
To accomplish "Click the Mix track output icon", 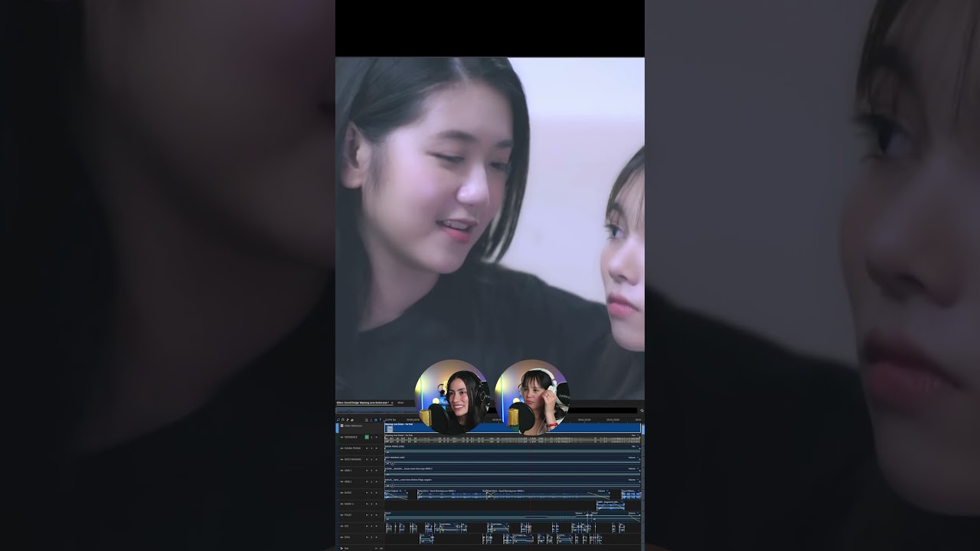I will (x=341, y=548).
